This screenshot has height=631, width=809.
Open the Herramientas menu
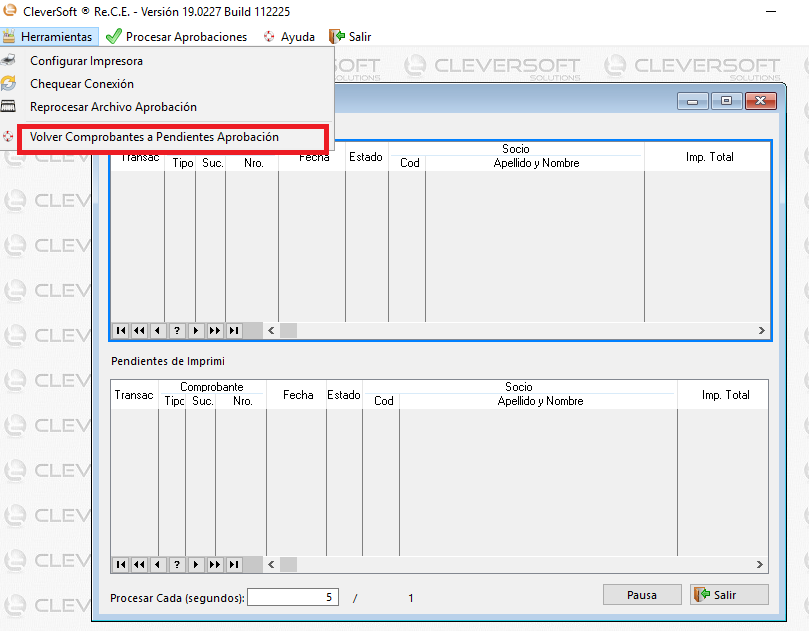pyautogui.click(x=48, y=37)
